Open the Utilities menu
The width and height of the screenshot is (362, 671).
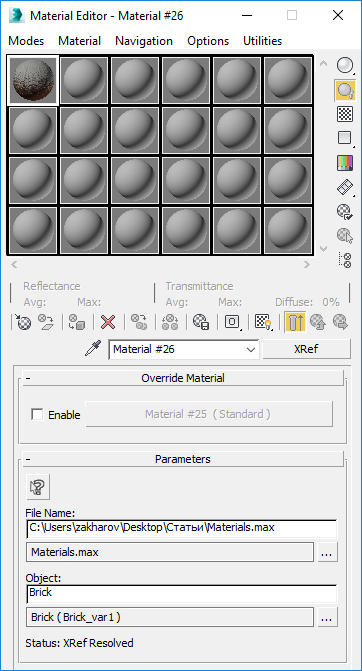262,41
